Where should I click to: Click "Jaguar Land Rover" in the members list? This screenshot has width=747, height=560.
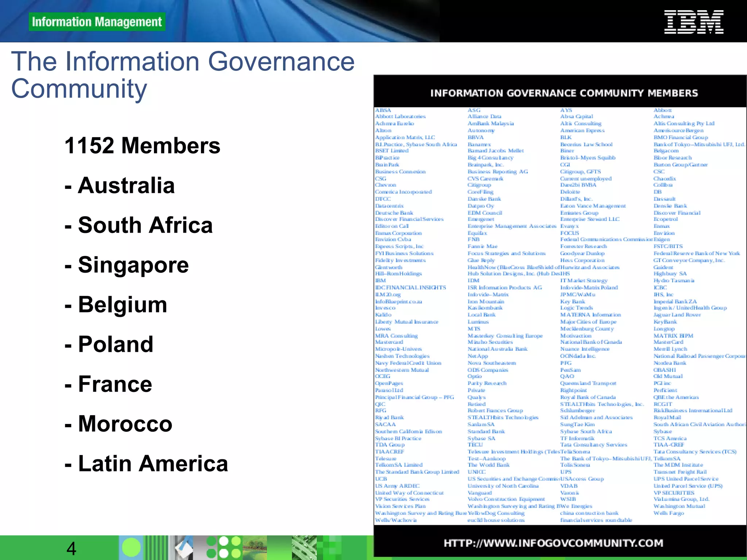[x=677, y=315]
